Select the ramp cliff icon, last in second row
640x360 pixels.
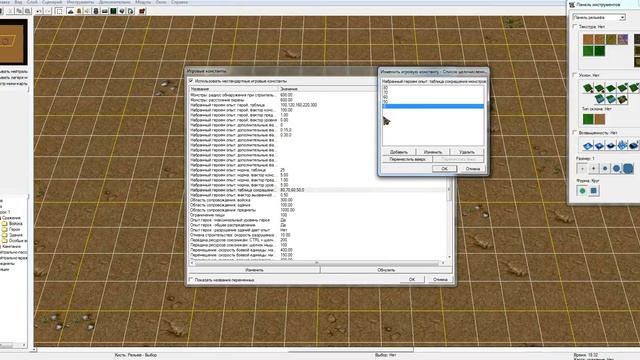(x=622, y=98)
